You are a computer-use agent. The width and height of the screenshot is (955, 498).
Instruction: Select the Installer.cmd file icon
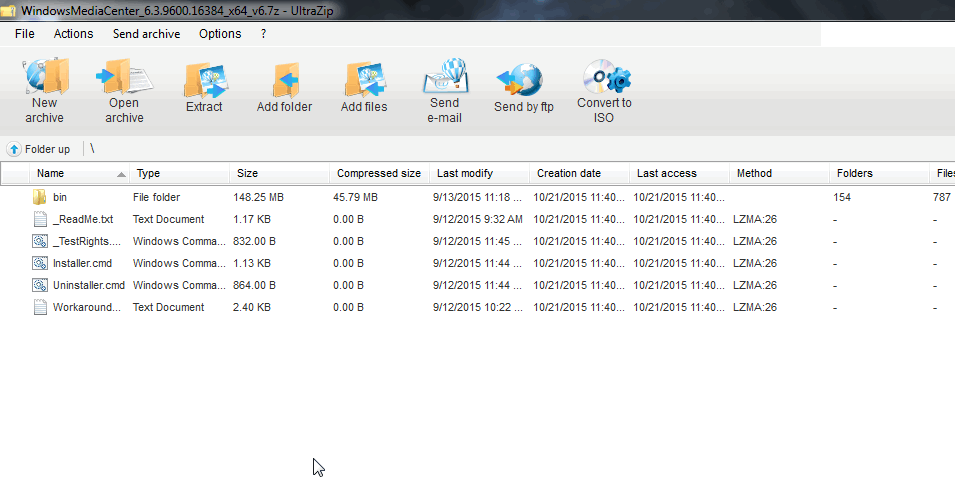(x=40, y=263)
